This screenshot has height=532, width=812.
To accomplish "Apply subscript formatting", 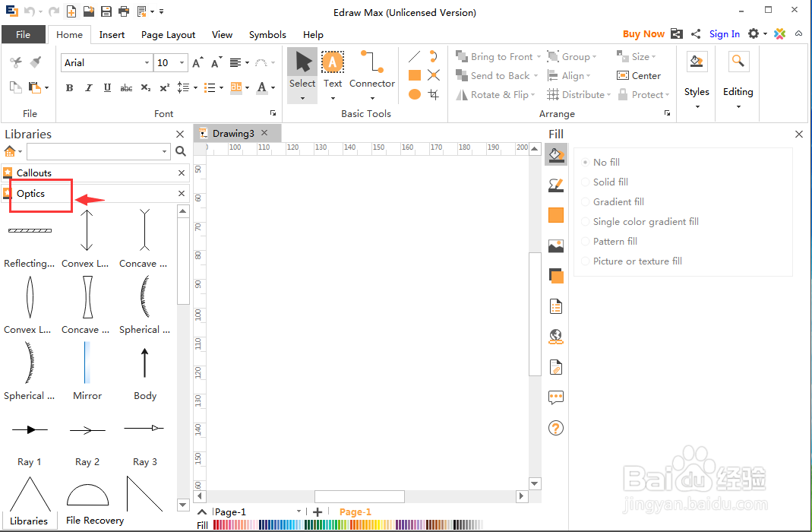I will click(x=146, y=88).
